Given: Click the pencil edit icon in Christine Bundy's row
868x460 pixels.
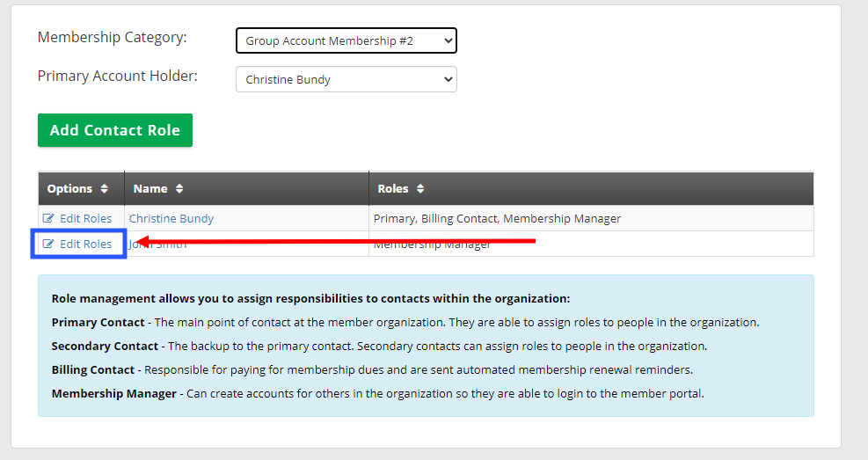Looking at the screenshot, I should pos(49,218).
